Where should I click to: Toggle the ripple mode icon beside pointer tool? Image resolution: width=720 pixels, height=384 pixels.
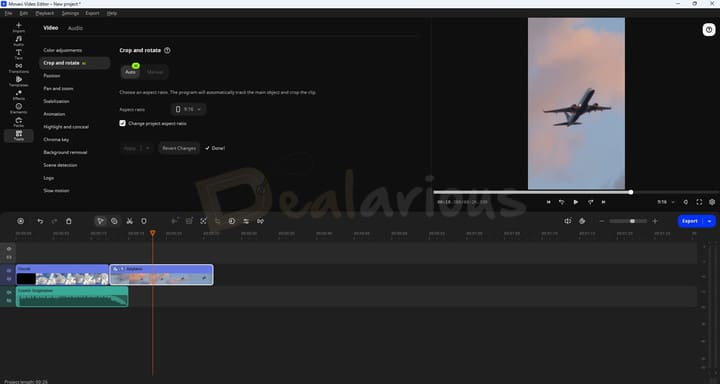click(114, 221)
